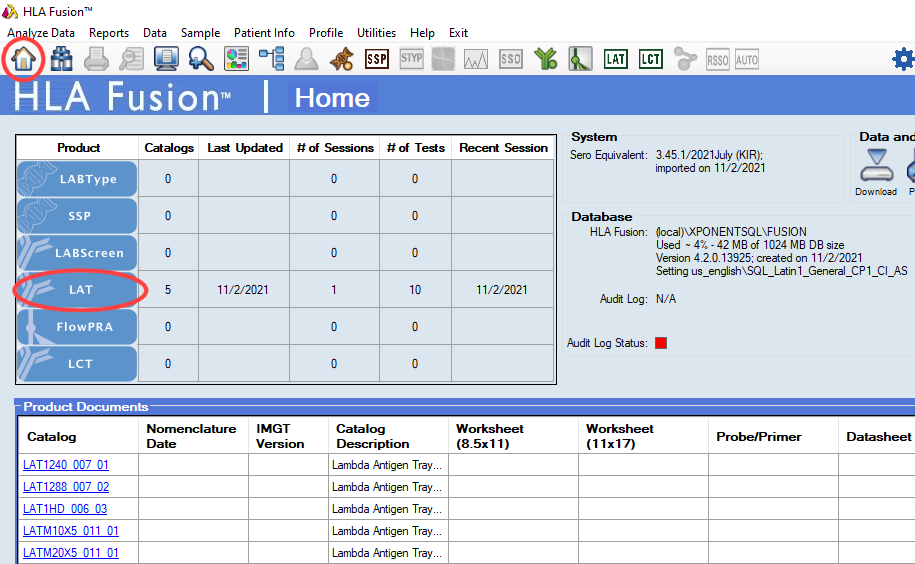The width and height of the screenshot is (915, 564).
Task: Select the AUTO toolbar icon
Action: click(x=746, y=59)
